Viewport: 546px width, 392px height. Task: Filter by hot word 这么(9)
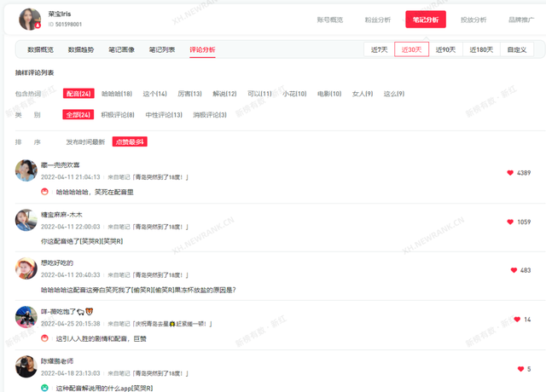[x=394, y=94]
